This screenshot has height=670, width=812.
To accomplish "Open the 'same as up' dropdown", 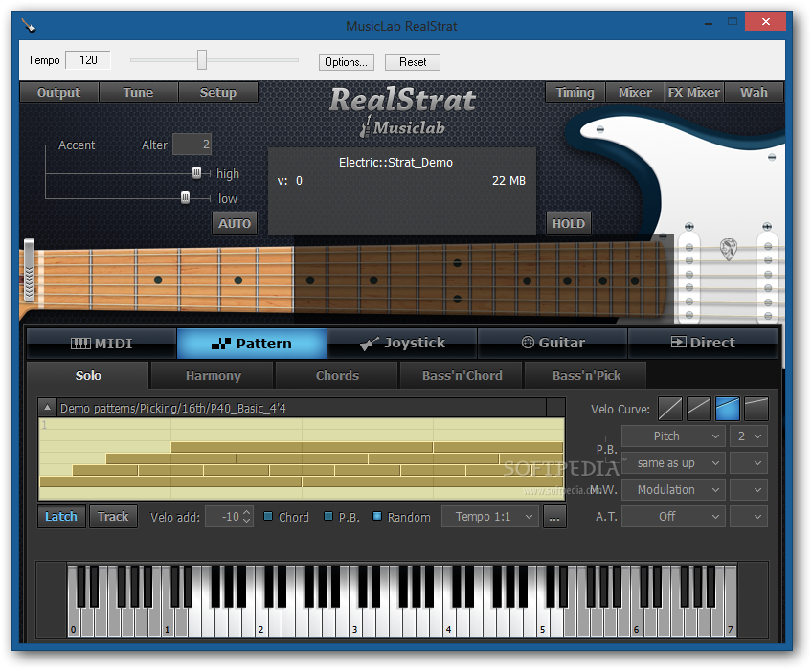I will pos(673,463).
